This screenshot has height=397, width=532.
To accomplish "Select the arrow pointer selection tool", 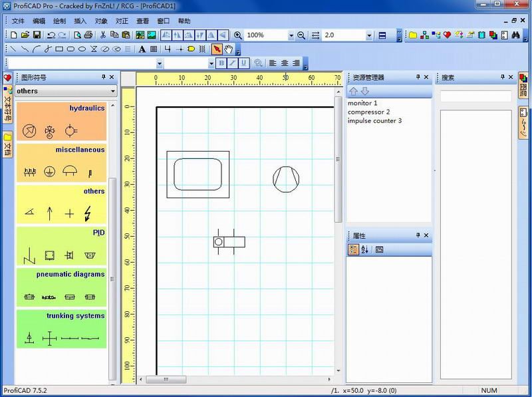I will click(x=217, y=49).
